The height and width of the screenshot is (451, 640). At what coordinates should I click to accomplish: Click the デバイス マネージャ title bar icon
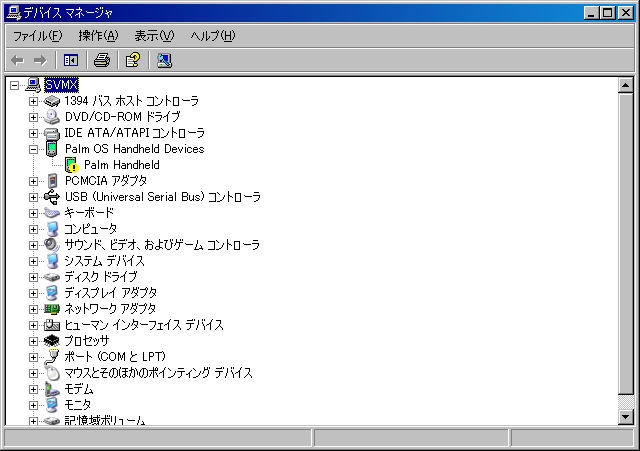tap(14, 13)
